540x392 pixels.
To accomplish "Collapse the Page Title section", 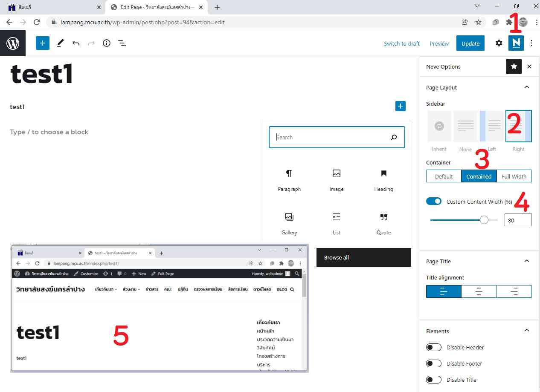I will click(x=526, y=261).
